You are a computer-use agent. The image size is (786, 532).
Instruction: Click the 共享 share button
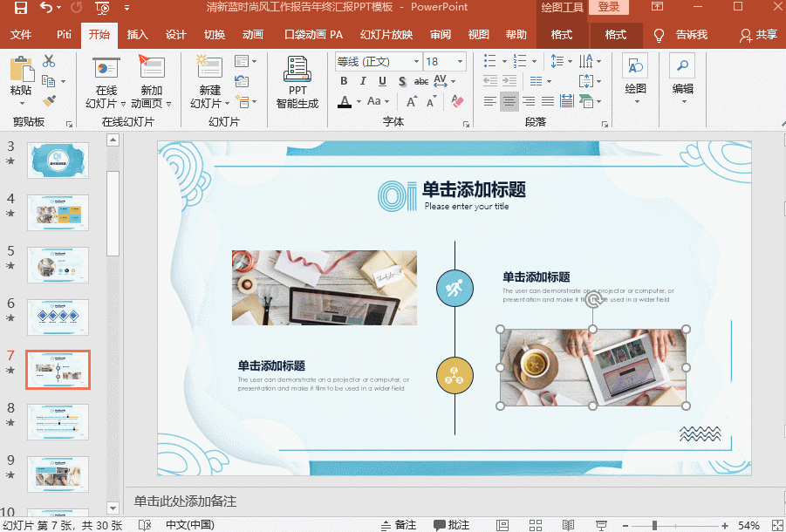[x=759, y=35]
